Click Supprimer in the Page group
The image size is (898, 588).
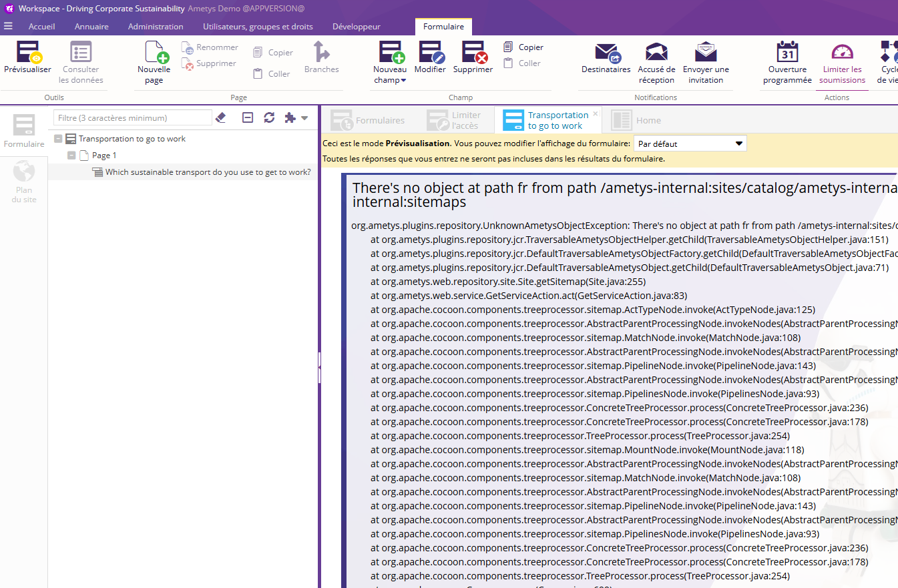[208, 63]
